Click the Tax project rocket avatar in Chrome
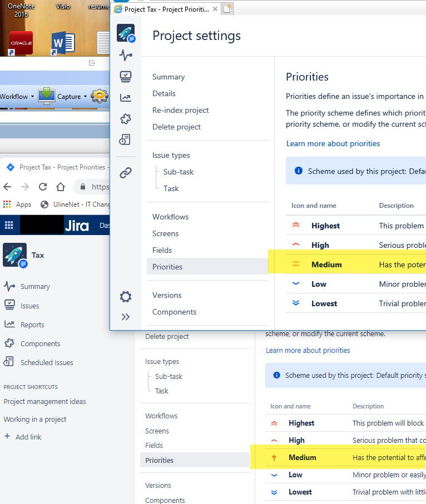 [x=15, y=255]
